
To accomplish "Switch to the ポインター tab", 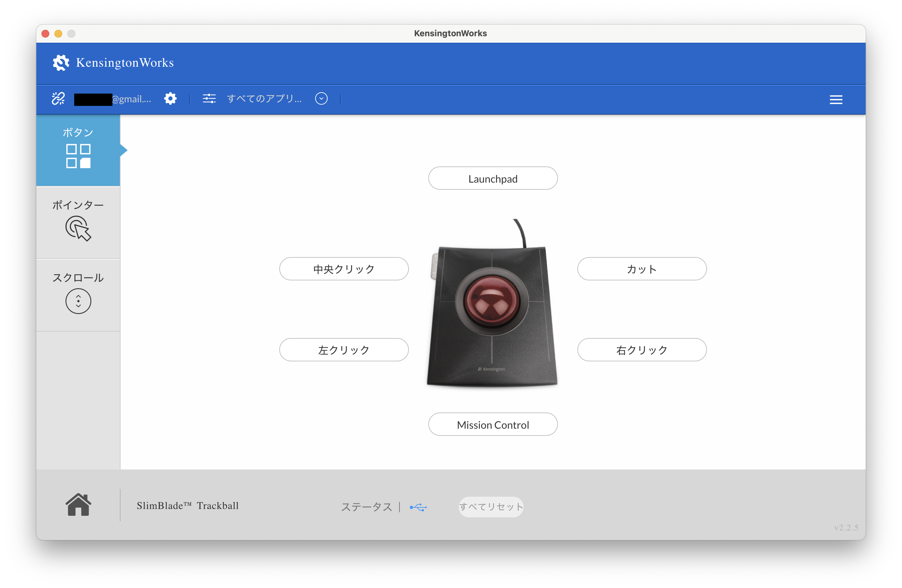I will pyautogui.click(x=78, y=223).
